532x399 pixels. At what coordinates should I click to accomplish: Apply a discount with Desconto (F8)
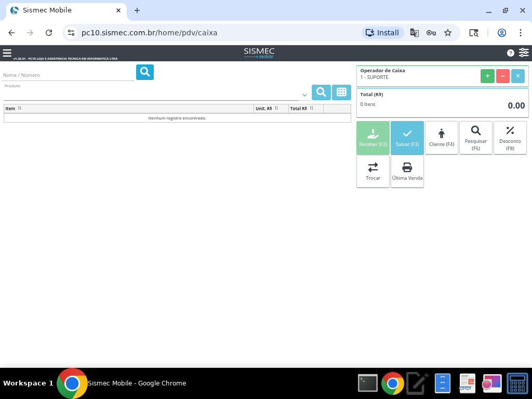coord(510,138)
